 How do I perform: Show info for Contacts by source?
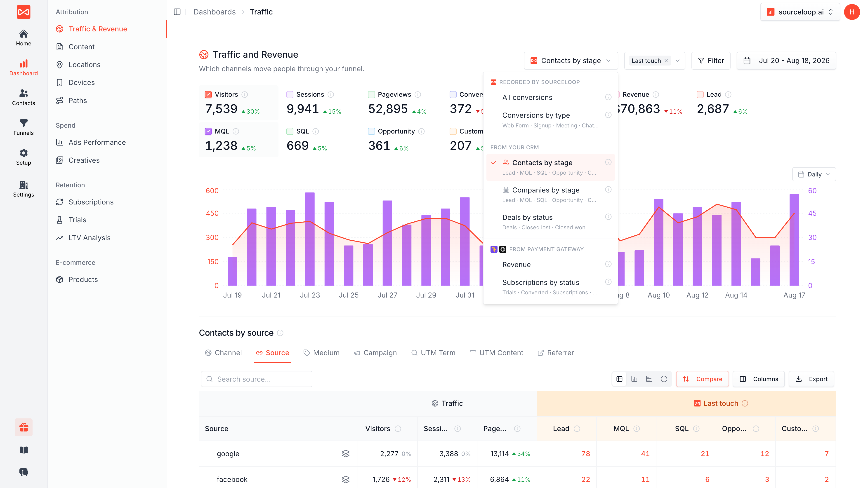(280, 333)
